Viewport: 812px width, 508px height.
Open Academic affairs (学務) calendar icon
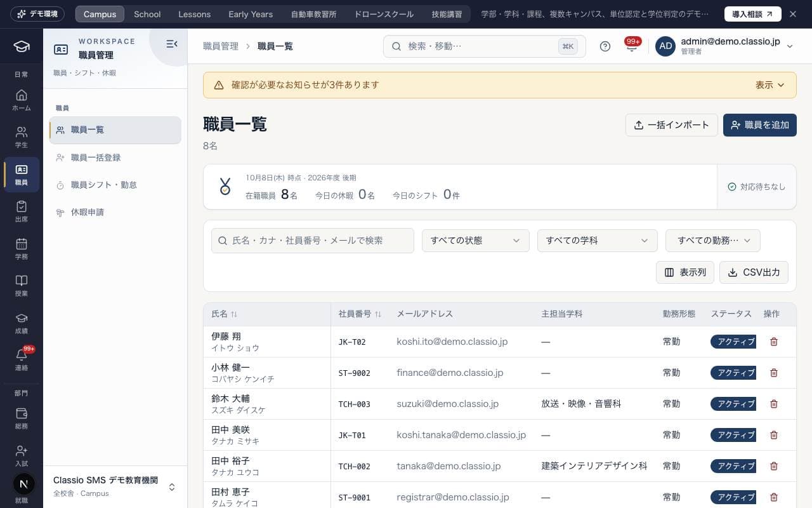coord(22,249)
